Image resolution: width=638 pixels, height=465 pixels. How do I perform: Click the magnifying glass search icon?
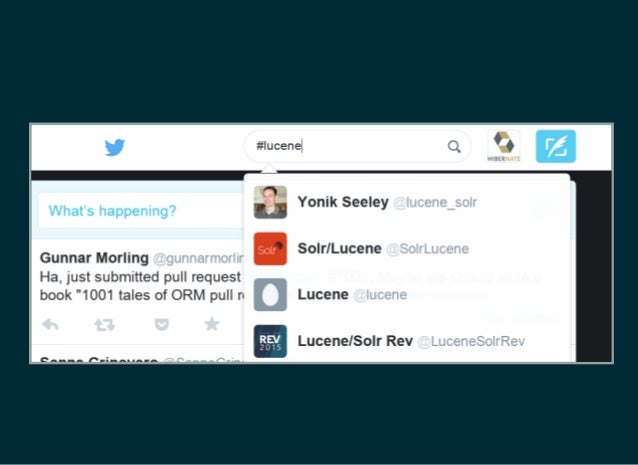tap(454, 146)
